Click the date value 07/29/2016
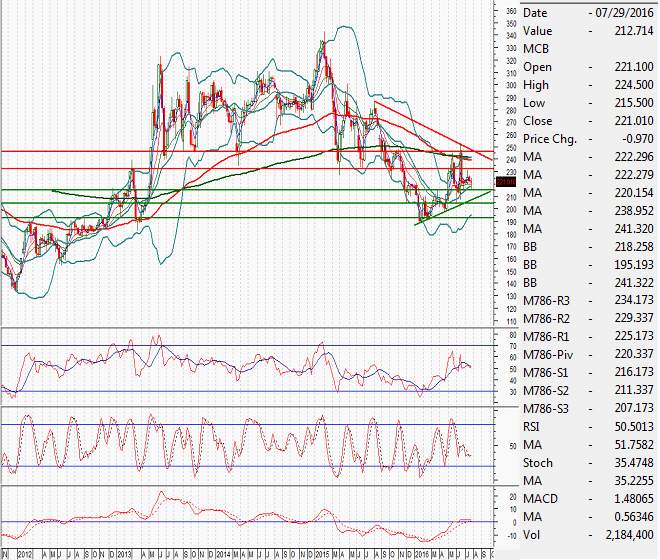The image size is (660, 560). 624,13
